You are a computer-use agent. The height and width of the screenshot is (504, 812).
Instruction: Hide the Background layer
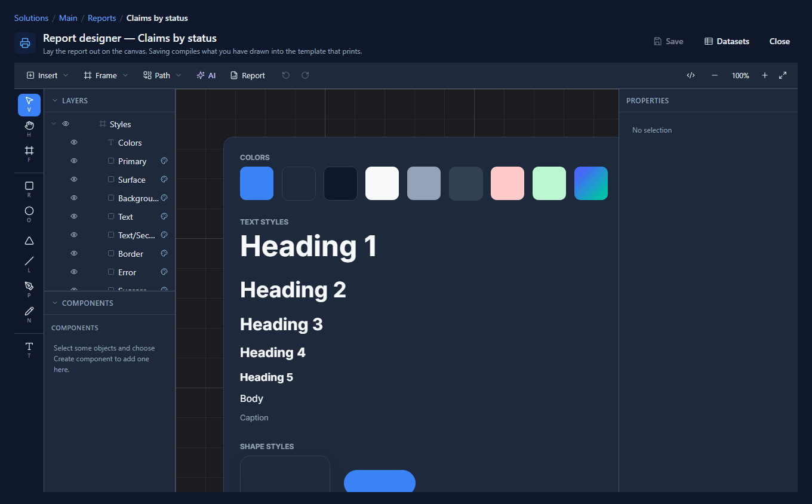click(74, 198)
